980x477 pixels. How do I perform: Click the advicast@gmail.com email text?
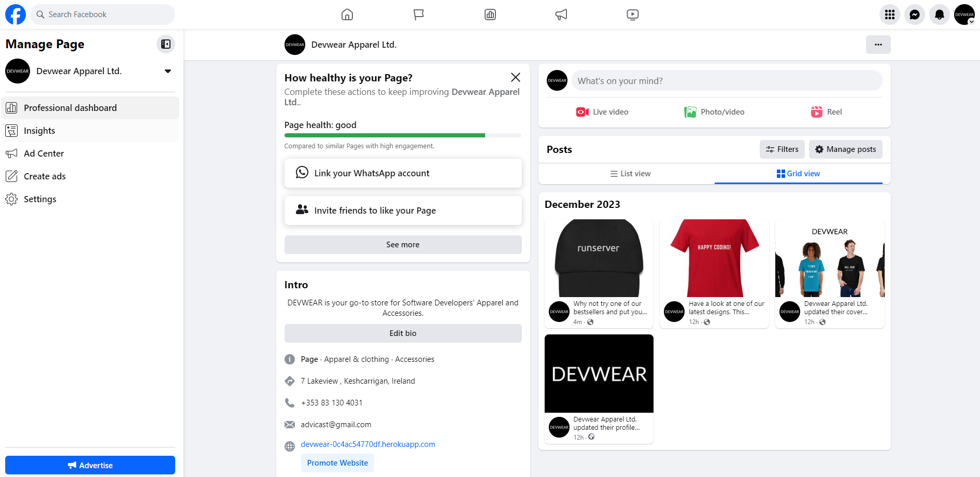tap(336, 425)
